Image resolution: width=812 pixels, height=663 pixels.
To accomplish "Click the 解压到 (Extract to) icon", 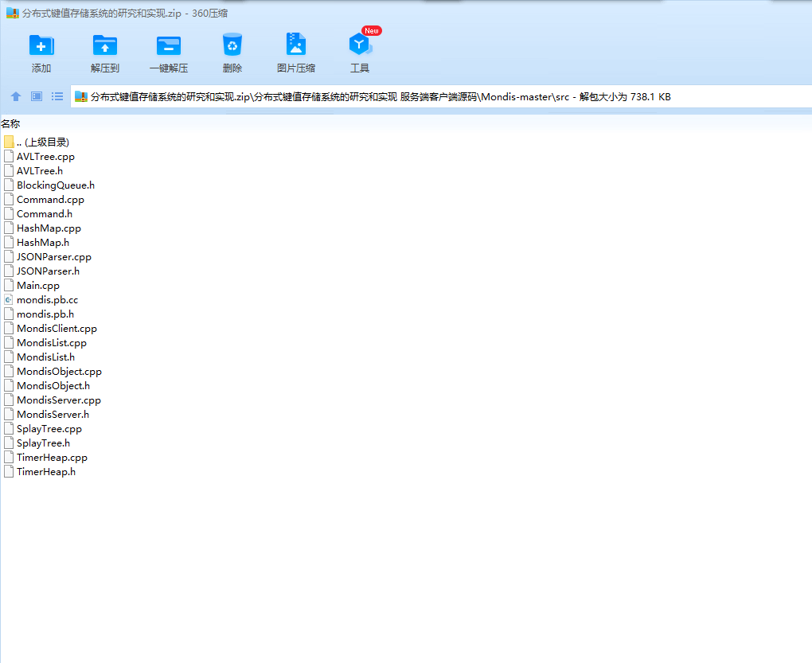I will (105, 45).
